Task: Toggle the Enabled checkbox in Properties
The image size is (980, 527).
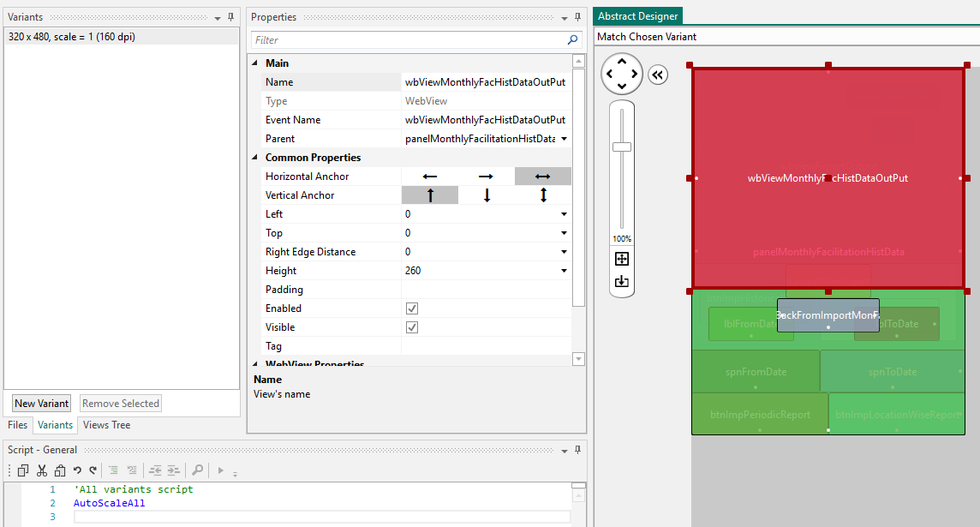Action: click(412, 308)
